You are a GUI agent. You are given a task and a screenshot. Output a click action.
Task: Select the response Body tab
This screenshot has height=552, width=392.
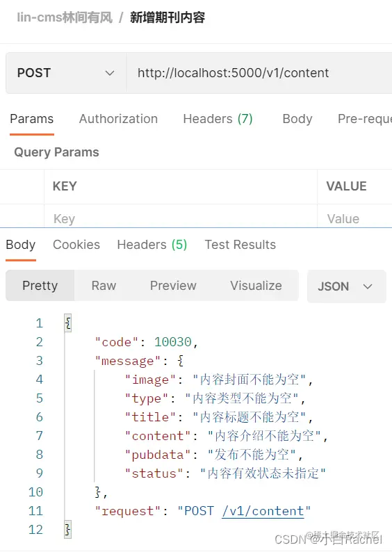coord(21,245)
